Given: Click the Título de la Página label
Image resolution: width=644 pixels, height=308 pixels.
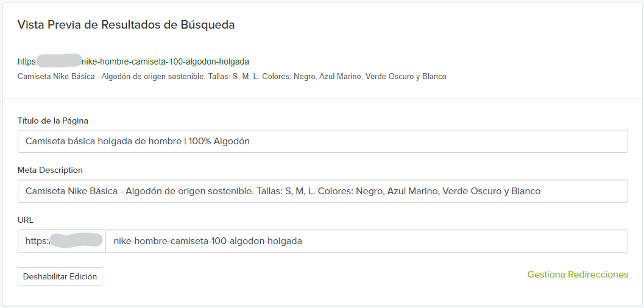Looking at the screenshot, I should (x=53, y=121).
